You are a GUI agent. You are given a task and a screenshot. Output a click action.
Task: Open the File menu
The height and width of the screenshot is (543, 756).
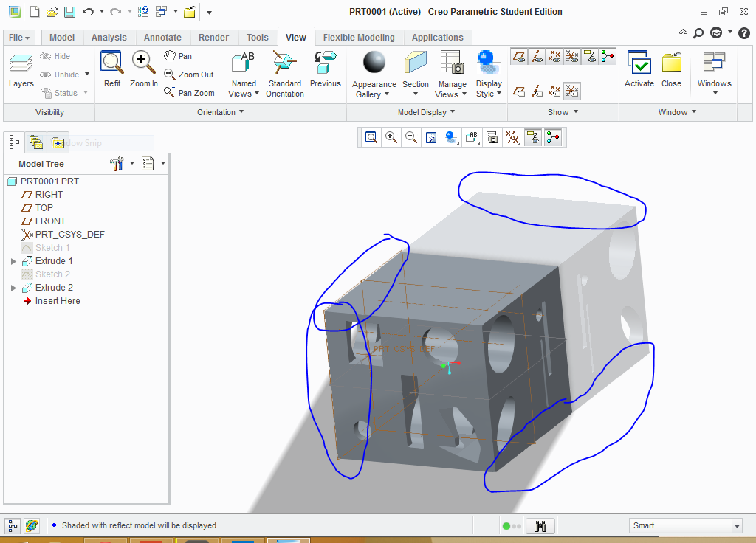click(x=19, y=38)
